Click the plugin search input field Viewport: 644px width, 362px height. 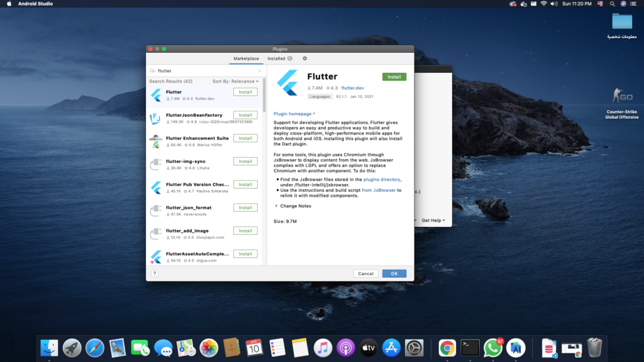point(206,70)
